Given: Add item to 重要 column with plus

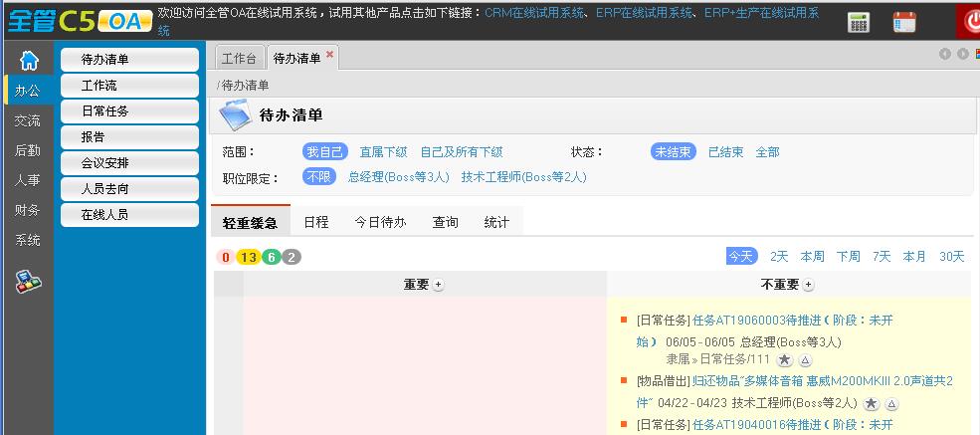Looking at the screenshot, I should [x=438, y=285].
